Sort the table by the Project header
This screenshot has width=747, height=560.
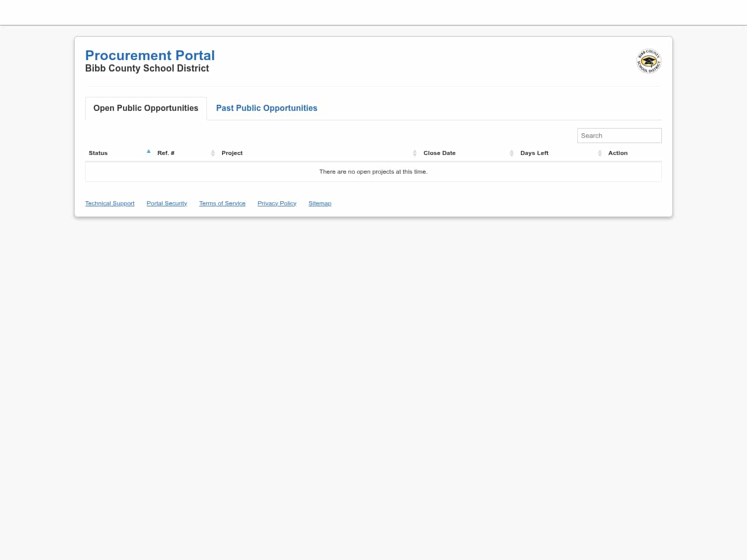[x=232, y=153]
